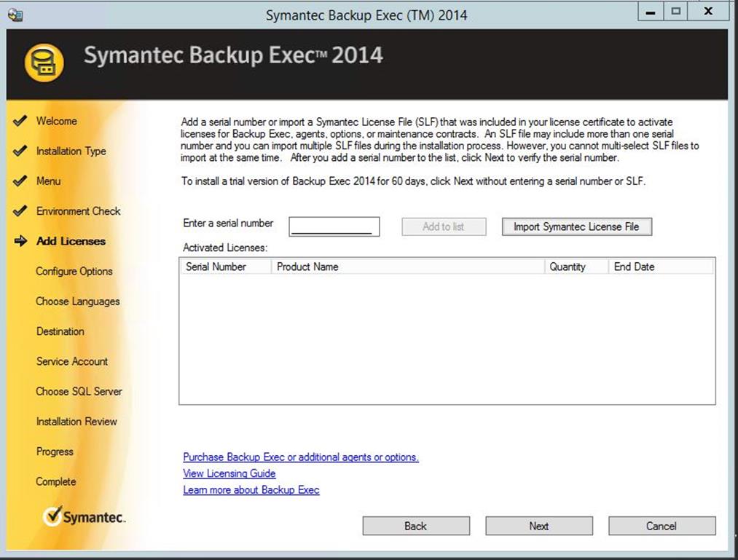The width and height of the screenshot is (738, 560).
Task: Open Learn more about Backup Exec link
Action: coord(251,490)
